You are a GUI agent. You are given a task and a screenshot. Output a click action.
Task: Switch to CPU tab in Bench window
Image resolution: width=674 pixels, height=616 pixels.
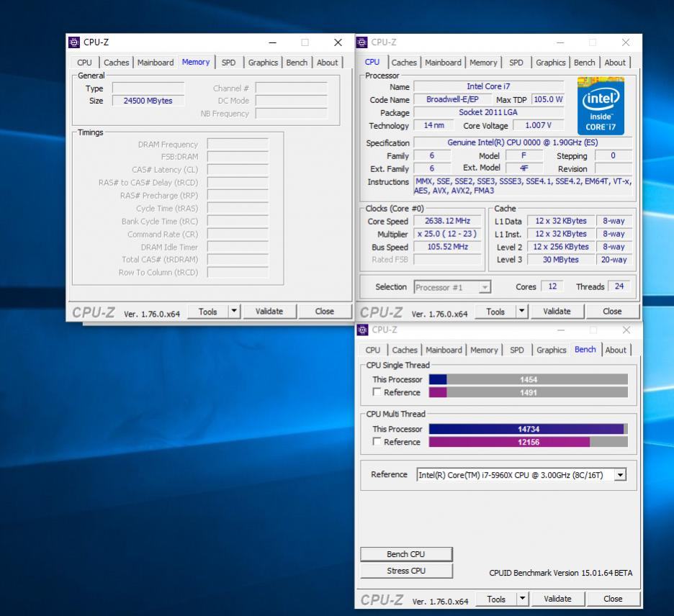tap(373, 350)
